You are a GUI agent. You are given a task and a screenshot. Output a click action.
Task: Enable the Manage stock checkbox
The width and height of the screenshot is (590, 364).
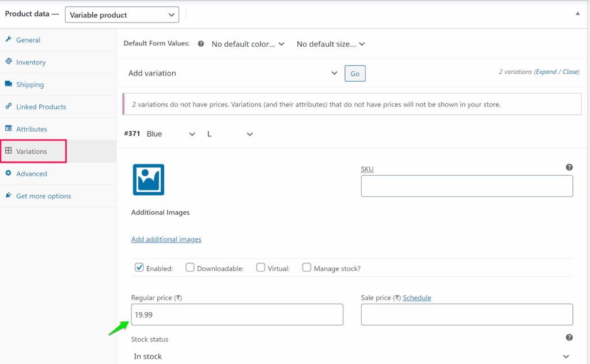tap(307, 267)
